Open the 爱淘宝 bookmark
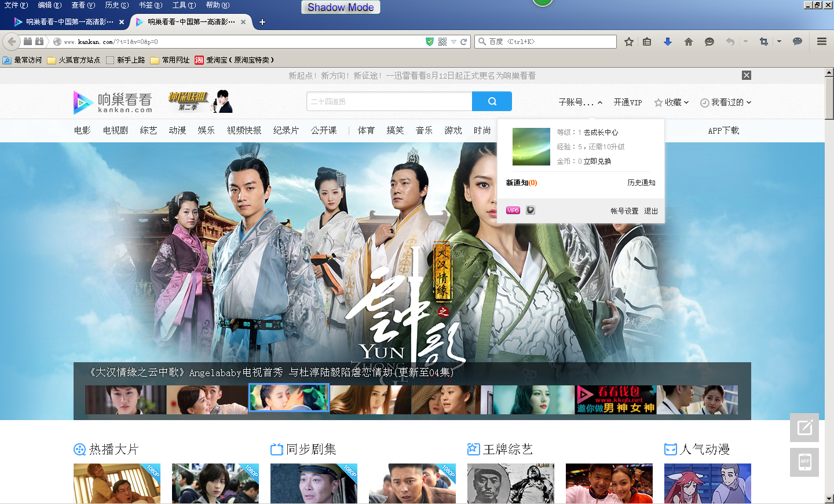Screen dimensions: 834x504 coord(235,60)
